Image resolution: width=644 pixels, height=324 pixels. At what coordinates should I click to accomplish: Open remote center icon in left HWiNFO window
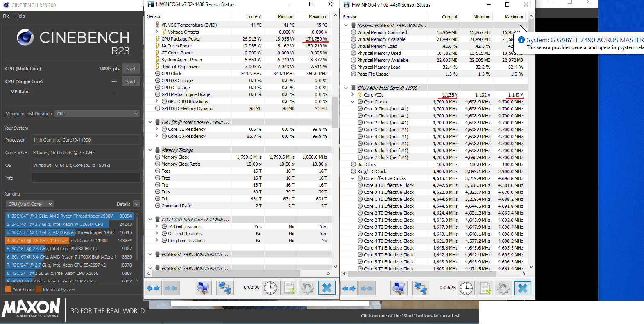pos(202,288)
